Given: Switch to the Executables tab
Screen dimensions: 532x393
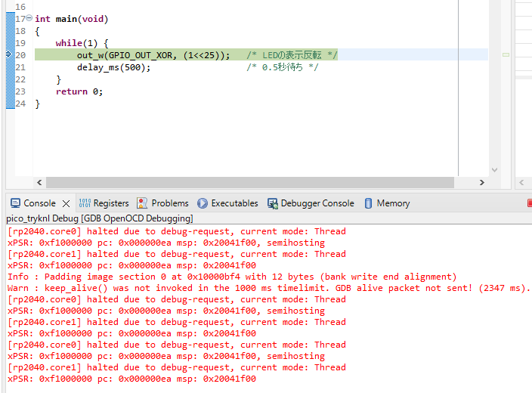Looking at the screenshot, I should tap(234, 203).
